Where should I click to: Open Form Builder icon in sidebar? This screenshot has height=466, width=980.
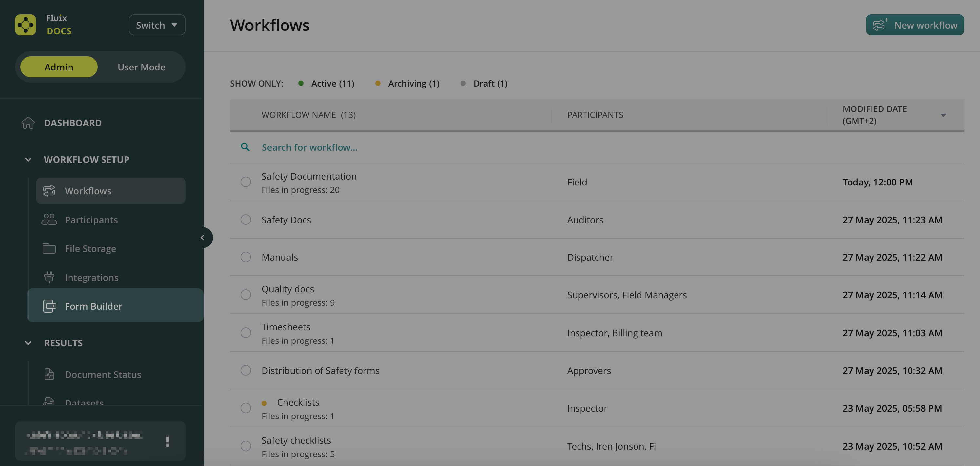click(x=49, y=306)
